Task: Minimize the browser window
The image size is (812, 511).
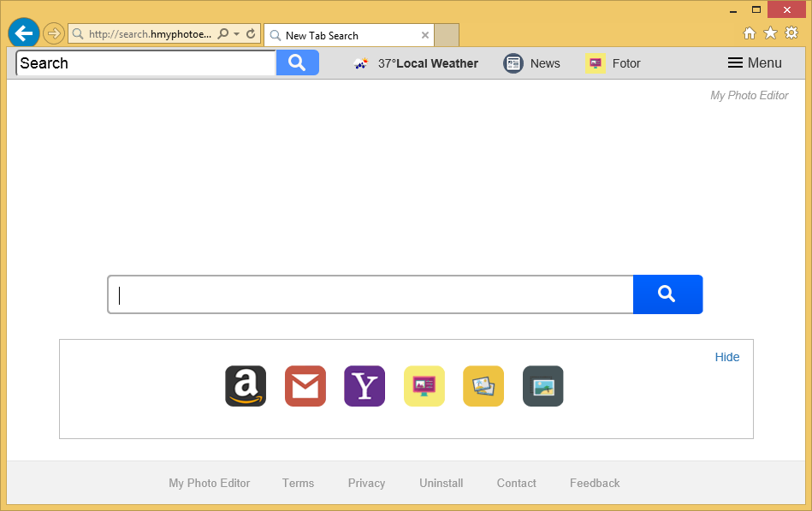Action: click(x=733, y=10)
